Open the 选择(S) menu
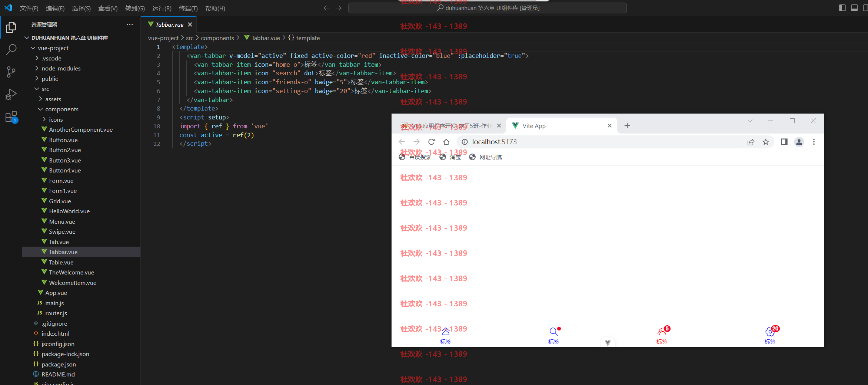868x385 pixels. point(81,8)
